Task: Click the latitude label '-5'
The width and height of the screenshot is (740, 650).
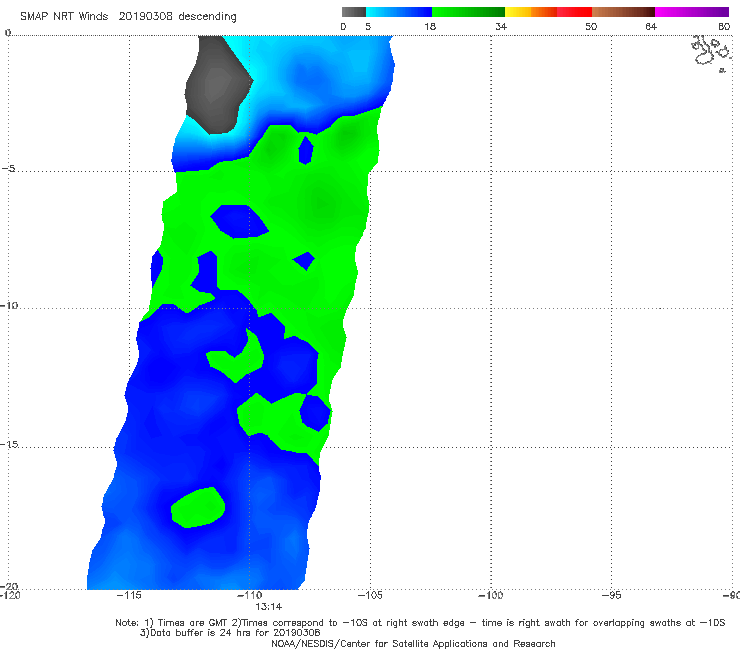Action: click(9, 169)
